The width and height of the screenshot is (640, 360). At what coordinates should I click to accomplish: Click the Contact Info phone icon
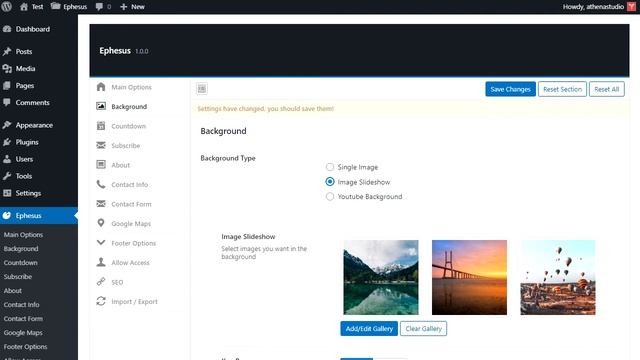click(101, 184)
